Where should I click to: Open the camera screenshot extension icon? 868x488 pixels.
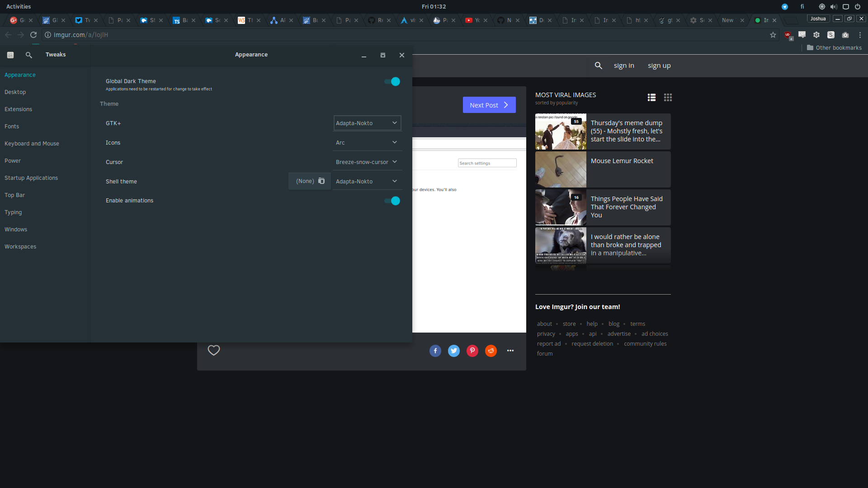tap(845, 35)
